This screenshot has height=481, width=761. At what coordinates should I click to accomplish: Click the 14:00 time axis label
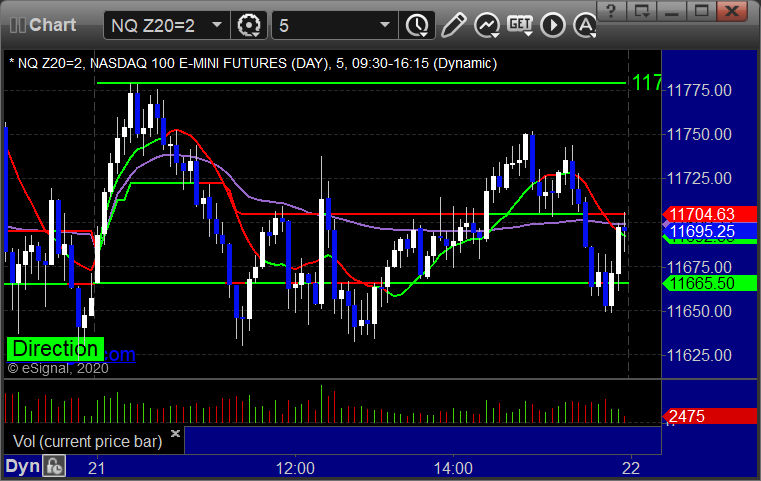453,468
